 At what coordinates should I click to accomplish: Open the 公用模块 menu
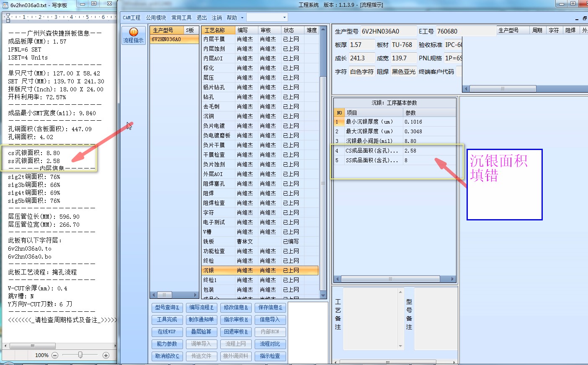[156, 18]
